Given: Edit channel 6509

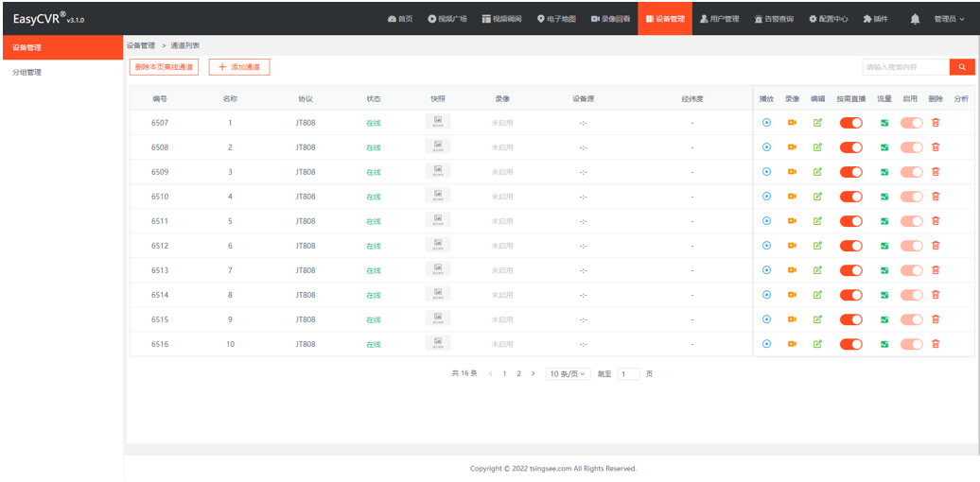Looking at the screenshot, I should pyautogui.click(x=817, y=172).
